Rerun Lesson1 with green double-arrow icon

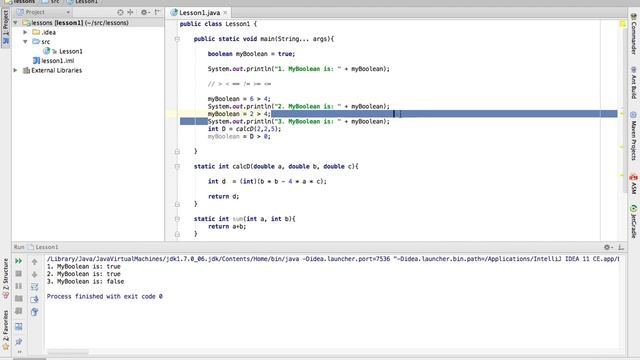click(18, 261)
